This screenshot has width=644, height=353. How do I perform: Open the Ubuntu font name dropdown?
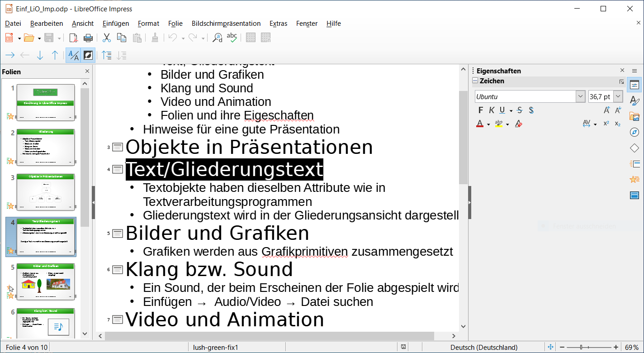[581, 96]
